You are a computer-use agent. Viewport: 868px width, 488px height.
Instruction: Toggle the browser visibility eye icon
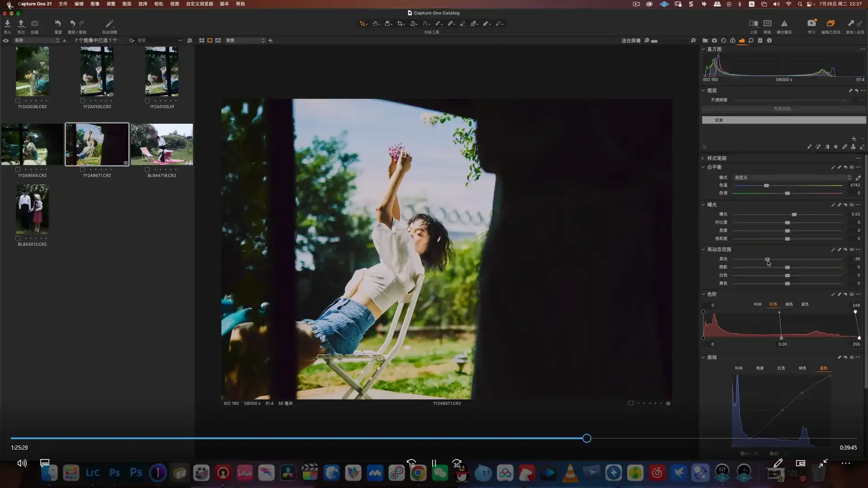[x=6, y=40]
